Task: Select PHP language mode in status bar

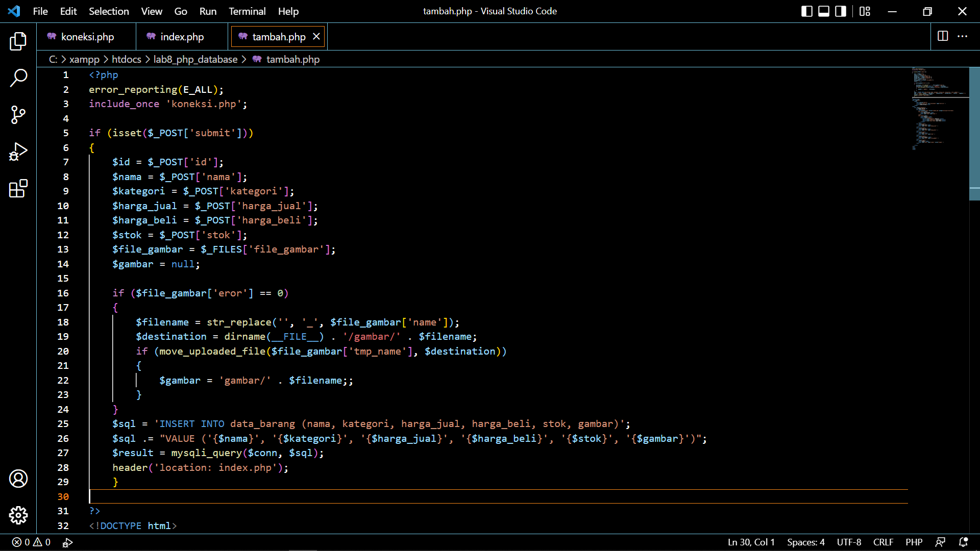Action: coord(914,542)
